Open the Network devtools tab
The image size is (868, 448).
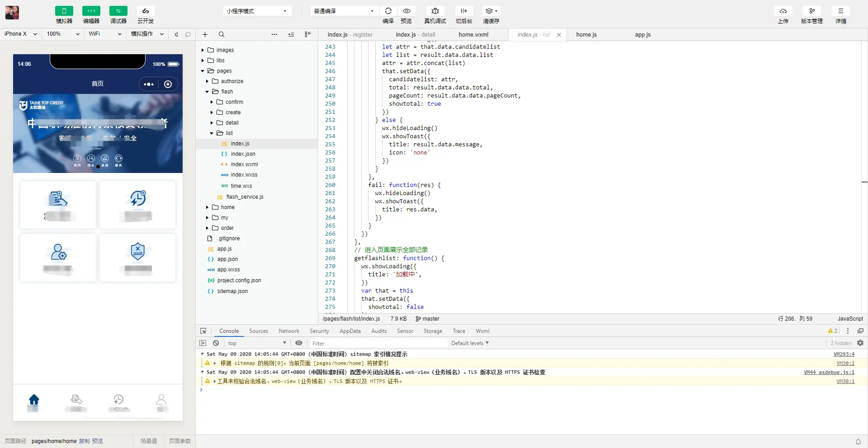click(x=289, y=331)
